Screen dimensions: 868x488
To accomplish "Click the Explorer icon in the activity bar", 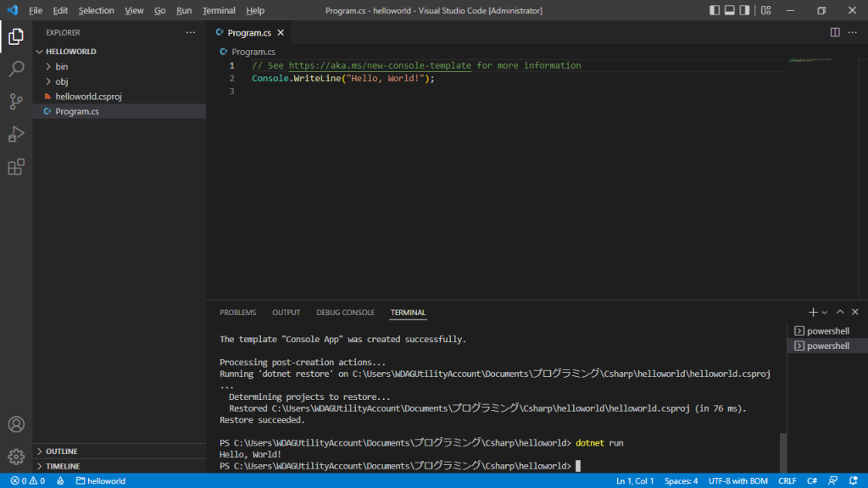I will pyautogui.click(x=15, y=36).
